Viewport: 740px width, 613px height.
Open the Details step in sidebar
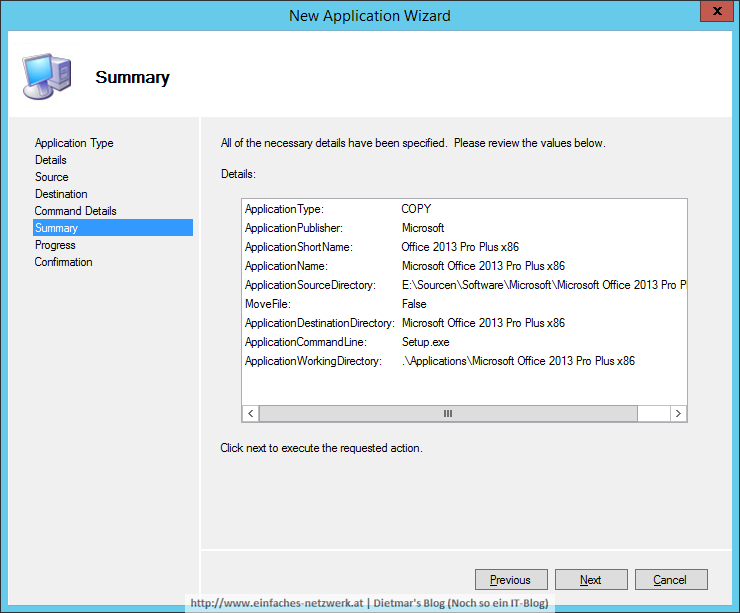coord(50,160)
